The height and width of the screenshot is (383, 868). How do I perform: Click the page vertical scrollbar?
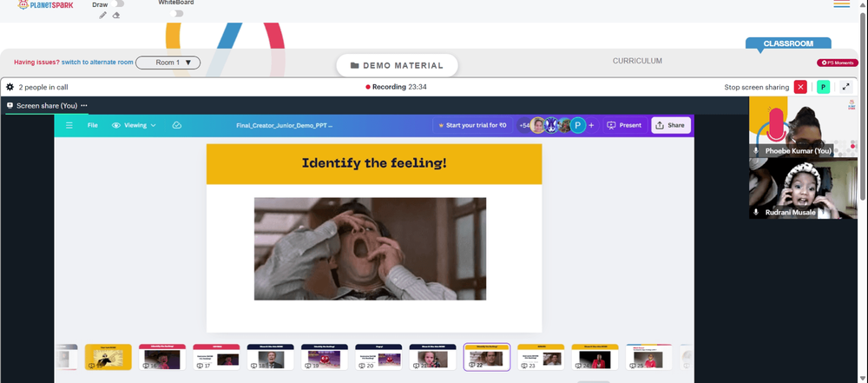click(x=865, y=105)
